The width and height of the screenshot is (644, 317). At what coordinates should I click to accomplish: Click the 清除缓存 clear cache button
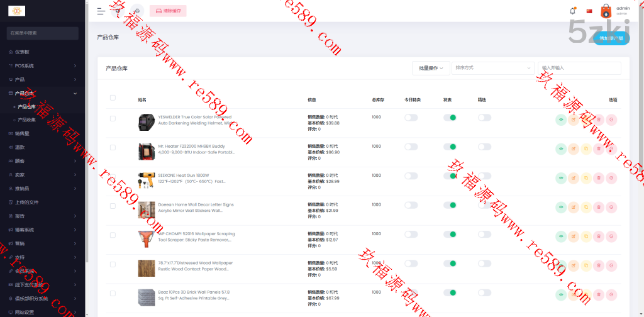[x=168, y=11]
